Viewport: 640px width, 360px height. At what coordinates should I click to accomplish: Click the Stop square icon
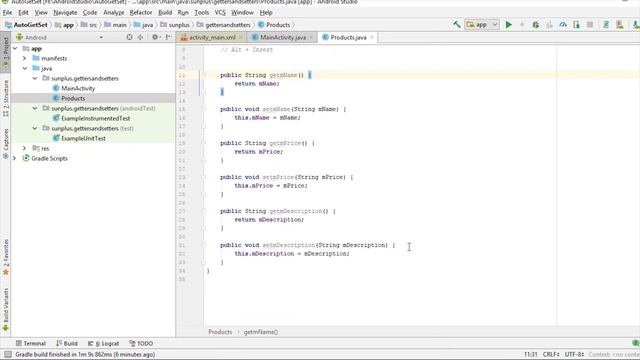pos(590,25)
